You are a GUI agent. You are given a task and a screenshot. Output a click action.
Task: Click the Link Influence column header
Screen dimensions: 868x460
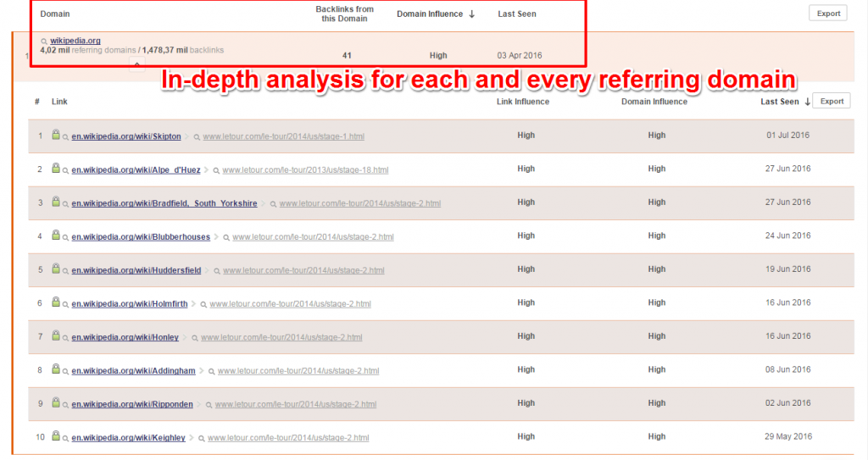pyautogui.click(x=522, y=102)
